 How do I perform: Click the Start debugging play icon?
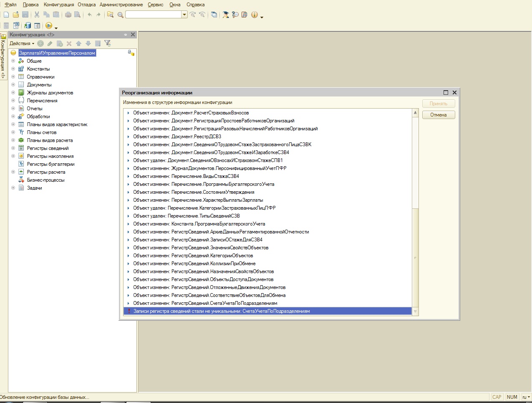pyautogui.click(x=48, y=25)
